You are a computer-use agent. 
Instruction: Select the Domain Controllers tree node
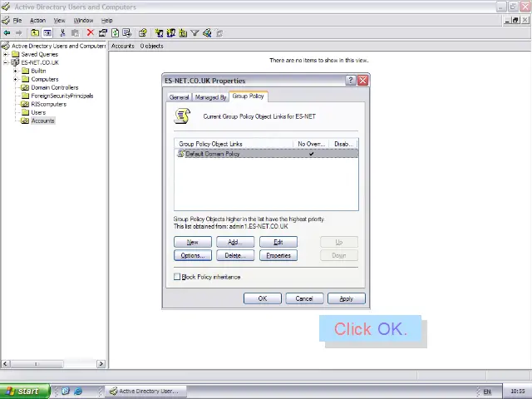[55, 87]
